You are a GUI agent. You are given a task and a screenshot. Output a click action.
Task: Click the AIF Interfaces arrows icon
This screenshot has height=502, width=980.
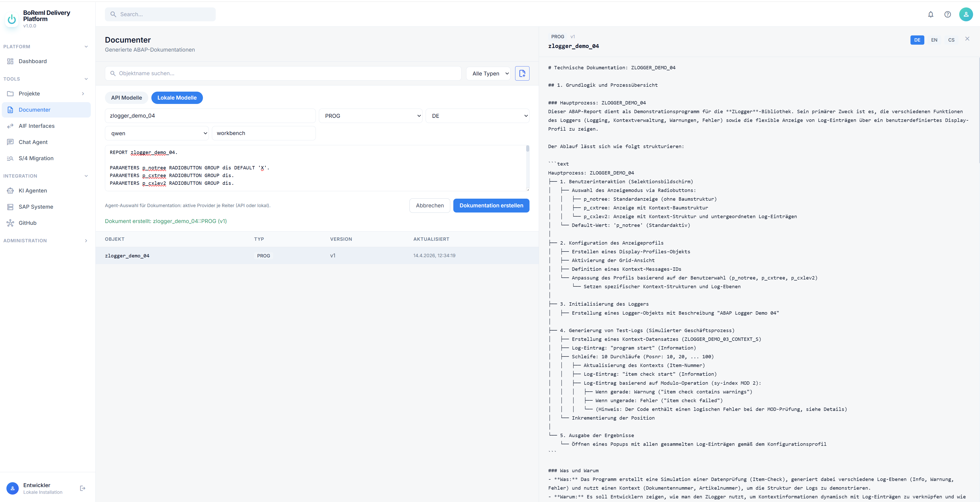point(10,126)
